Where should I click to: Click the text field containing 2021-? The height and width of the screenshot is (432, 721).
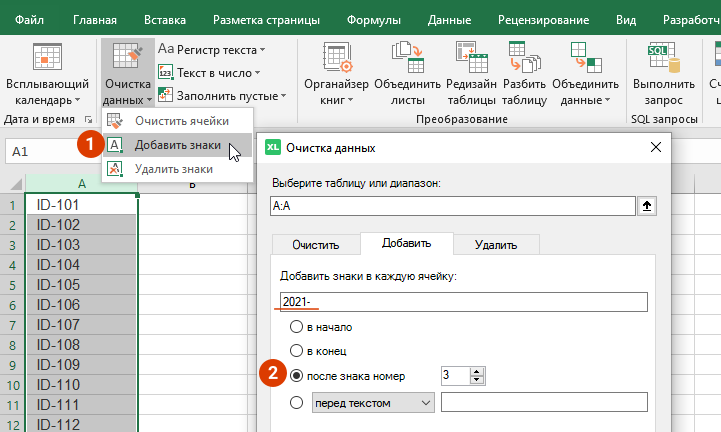[463, 302]
